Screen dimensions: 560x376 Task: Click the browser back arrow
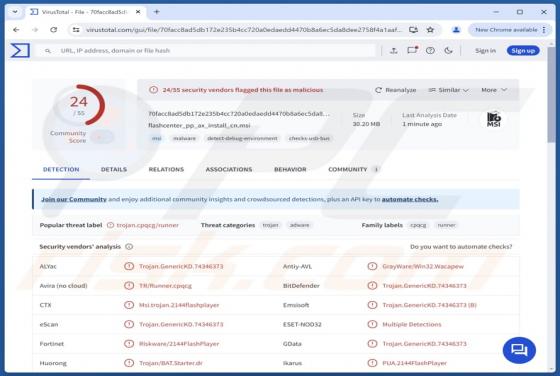[16, 30]
